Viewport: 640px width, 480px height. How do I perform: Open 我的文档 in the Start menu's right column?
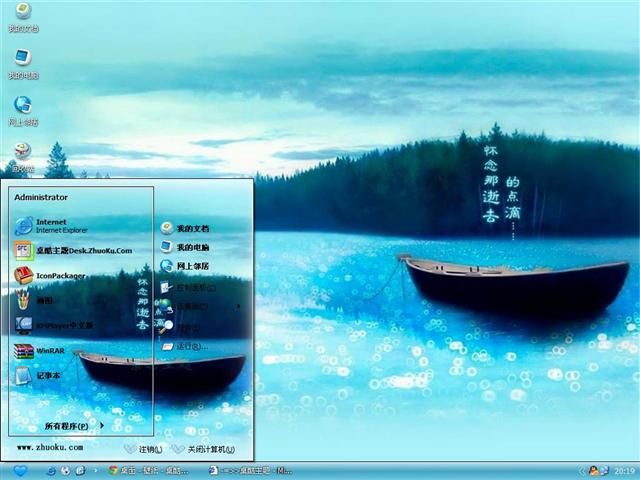point(184,228)
